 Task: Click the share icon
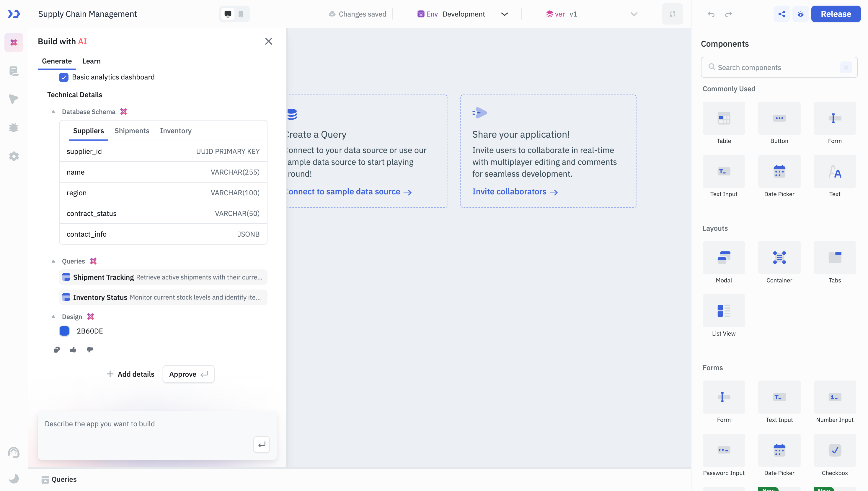tap(782, 14)
